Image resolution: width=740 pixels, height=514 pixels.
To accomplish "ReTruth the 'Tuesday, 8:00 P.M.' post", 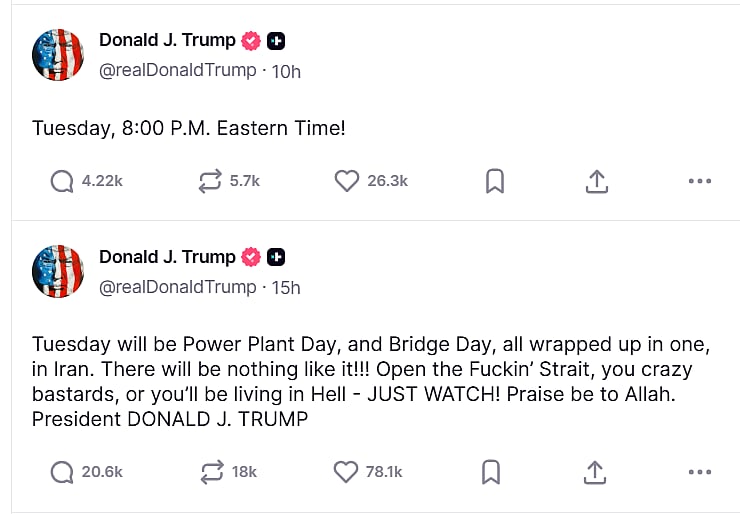I will [209, 181].
